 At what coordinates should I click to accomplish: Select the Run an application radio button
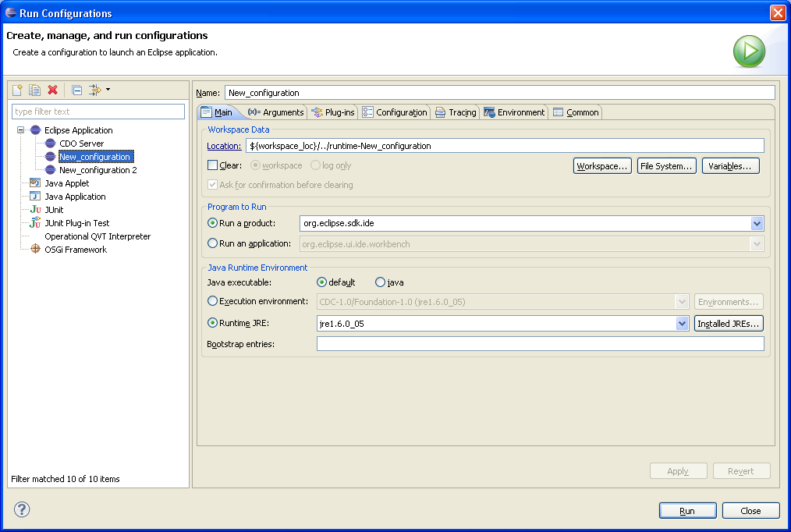(x=212, y=243)
